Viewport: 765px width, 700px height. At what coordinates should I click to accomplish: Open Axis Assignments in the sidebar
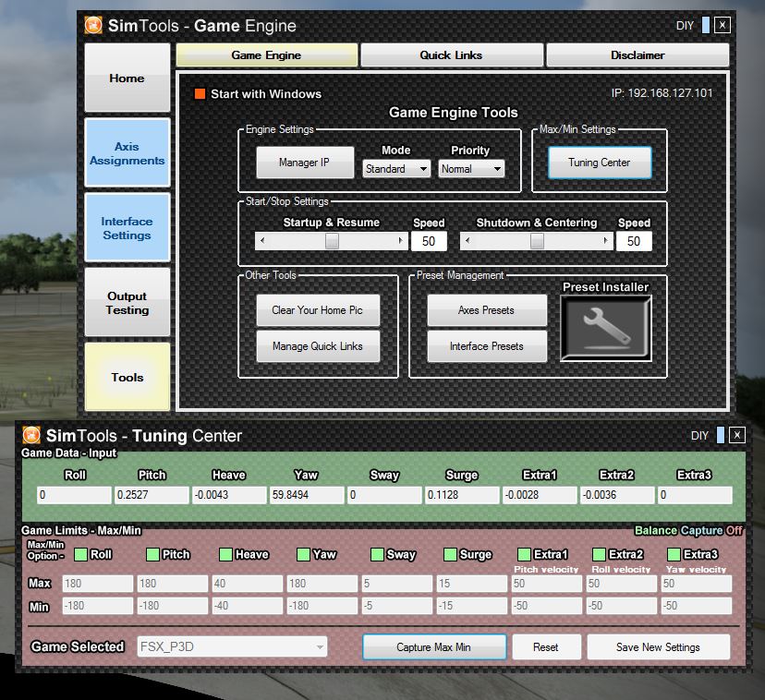127,152
